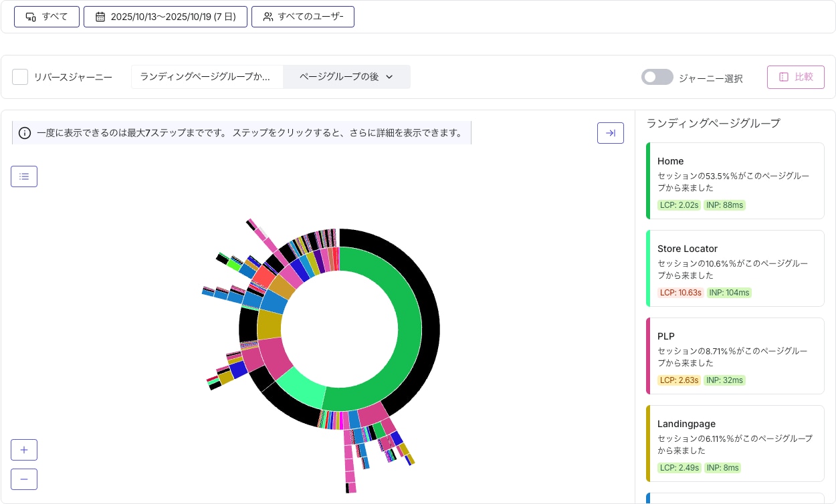Click the INP: 8ms badge
836x504 pixels.
tap(722, 468)
